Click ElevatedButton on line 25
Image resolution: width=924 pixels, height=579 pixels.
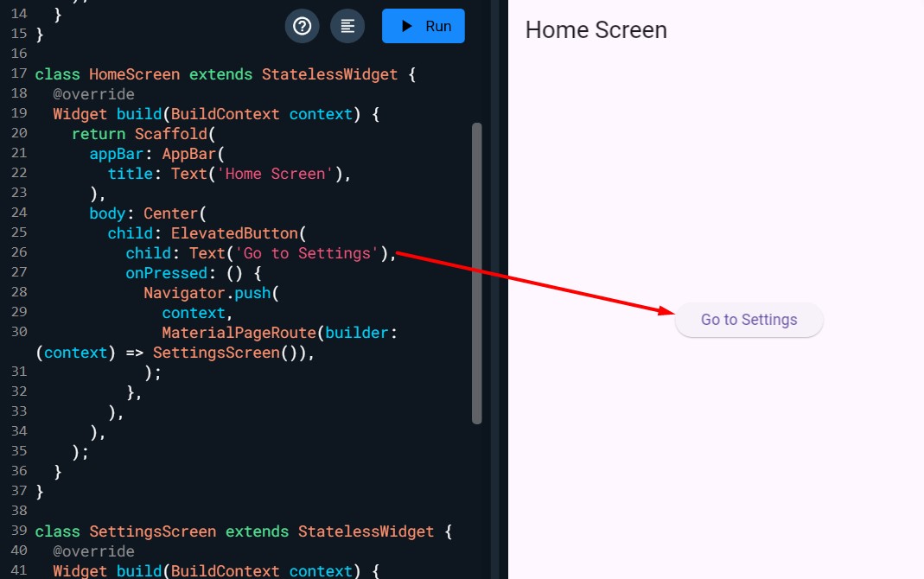[234, 233]
